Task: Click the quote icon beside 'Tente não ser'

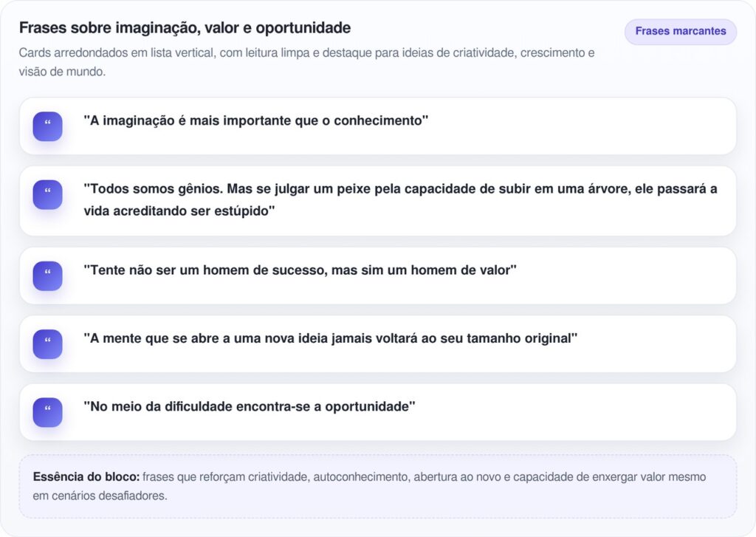Action: click(x=47, y=276)
